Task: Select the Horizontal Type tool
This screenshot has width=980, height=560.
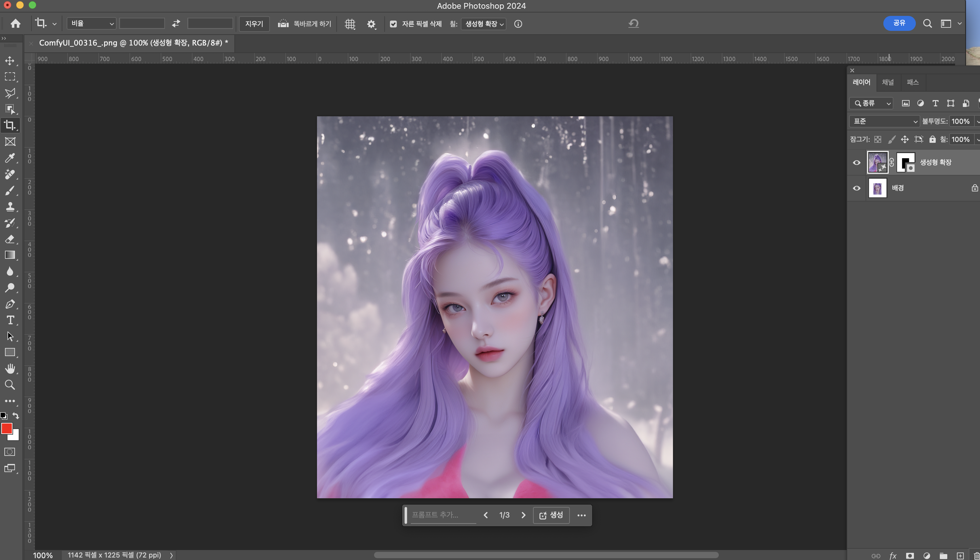Action: [x=10, y=320]
